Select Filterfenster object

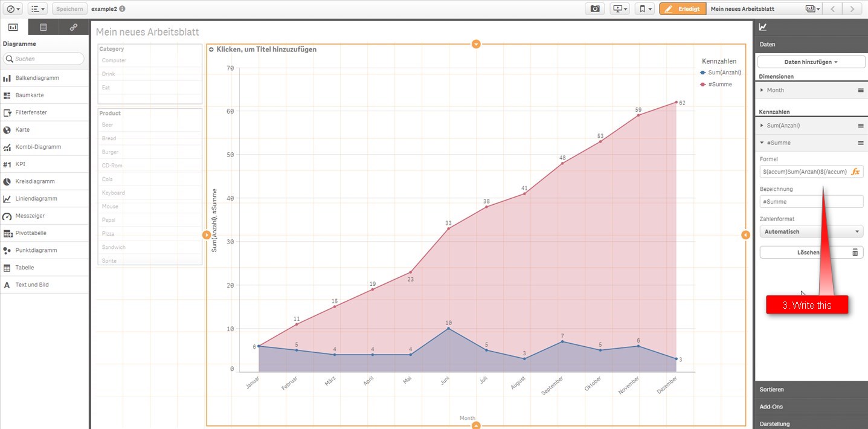44,112
